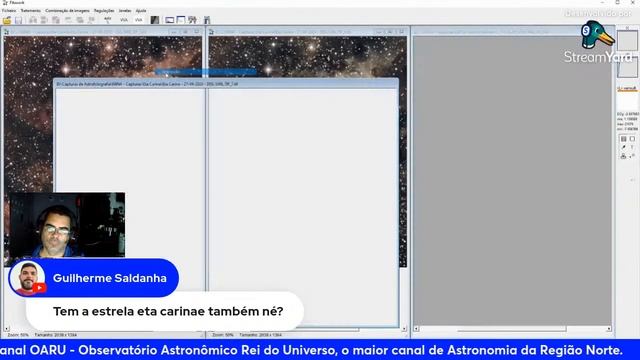
Task: Click the toolbar button left of first VVA
Action: [x=108, y=20]
